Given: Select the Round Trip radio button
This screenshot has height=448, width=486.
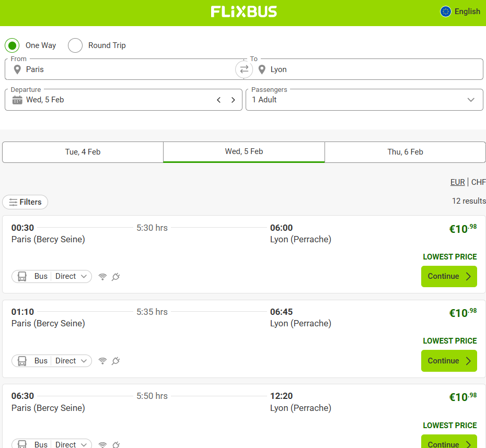Looking at the screenshot, I should 75,45.
